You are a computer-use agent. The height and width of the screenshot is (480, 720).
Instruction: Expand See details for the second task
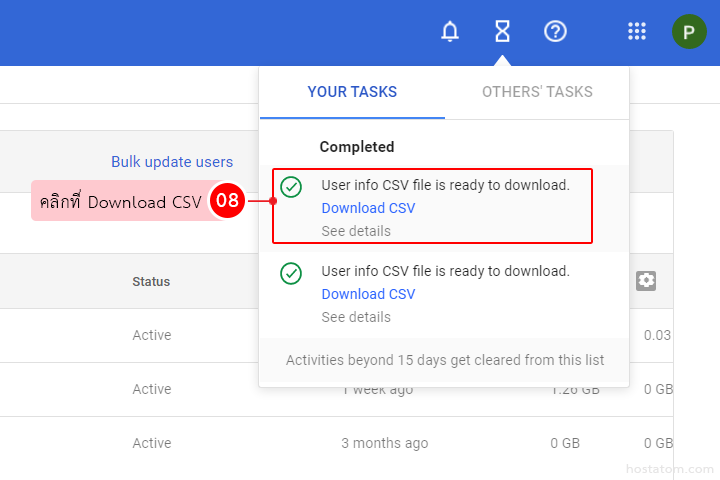tap(356, 317)
